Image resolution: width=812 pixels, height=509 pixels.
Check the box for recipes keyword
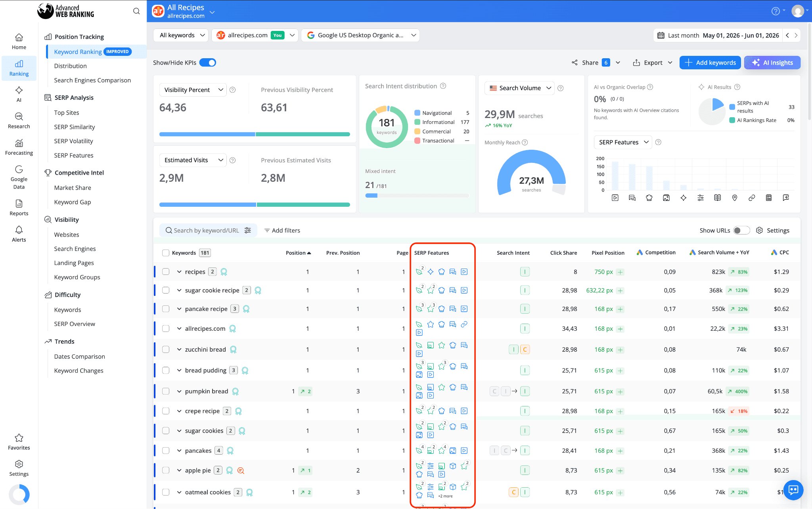pos(166,272)
